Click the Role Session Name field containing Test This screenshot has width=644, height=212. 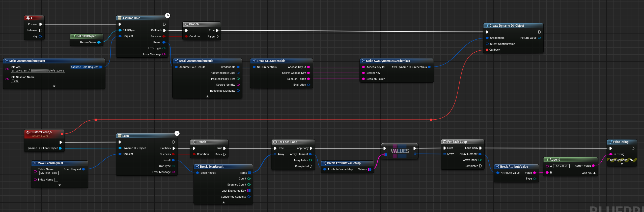[x=15, y=81]
